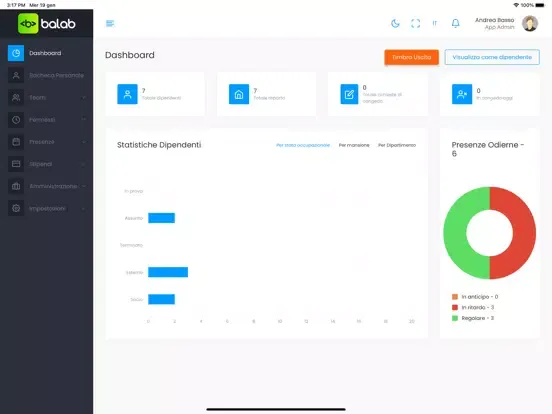The image size is (552, 414).
Task: Open the Stipendi sidebar menu
Action: coord(46,164)
